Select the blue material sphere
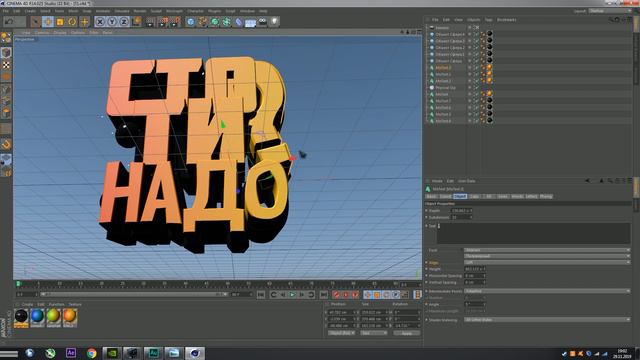This screenshot has height=360, width=640. pos(37,316)
